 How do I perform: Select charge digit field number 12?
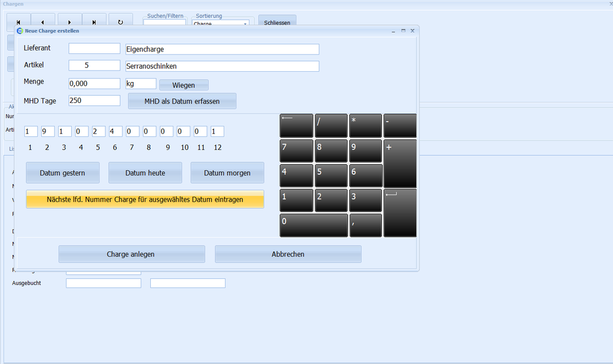(217, 131)
